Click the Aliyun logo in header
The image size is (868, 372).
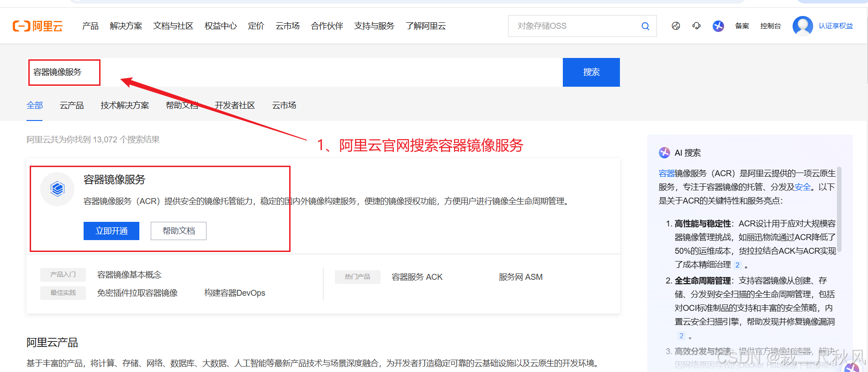[x=37, y=26]
